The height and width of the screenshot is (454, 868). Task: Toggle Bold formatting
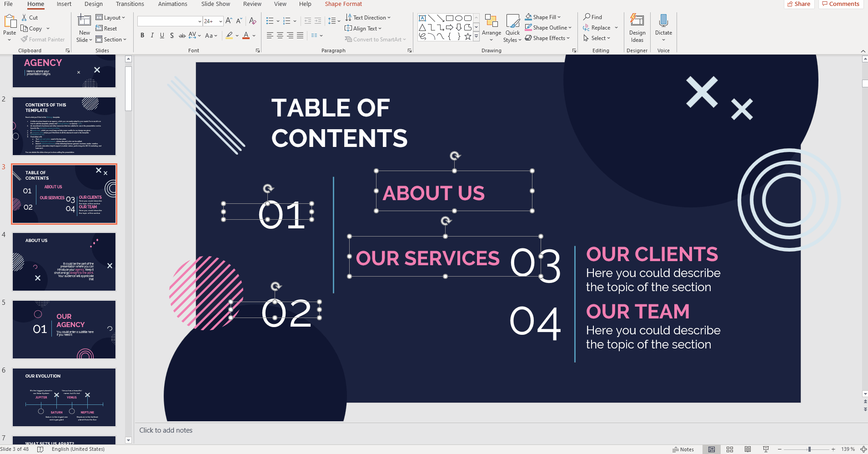click(x=142, y=35)
